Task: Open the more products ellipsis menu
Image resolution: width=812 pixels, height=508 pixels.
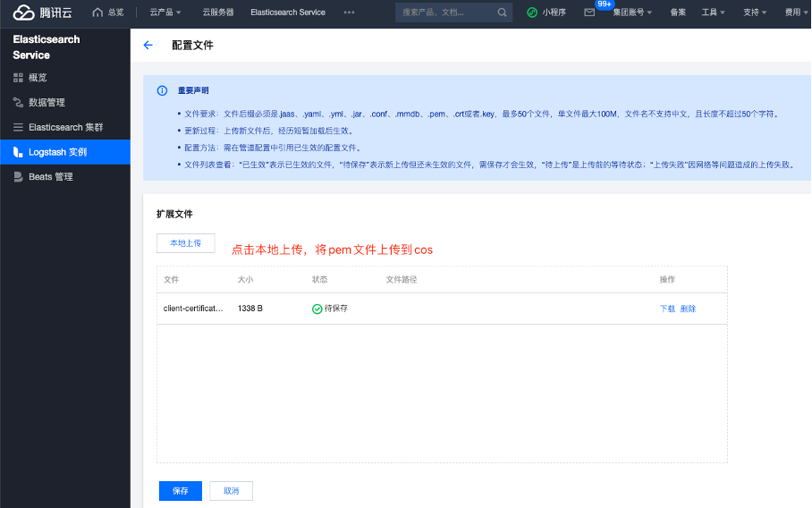Action: [349, 13]
